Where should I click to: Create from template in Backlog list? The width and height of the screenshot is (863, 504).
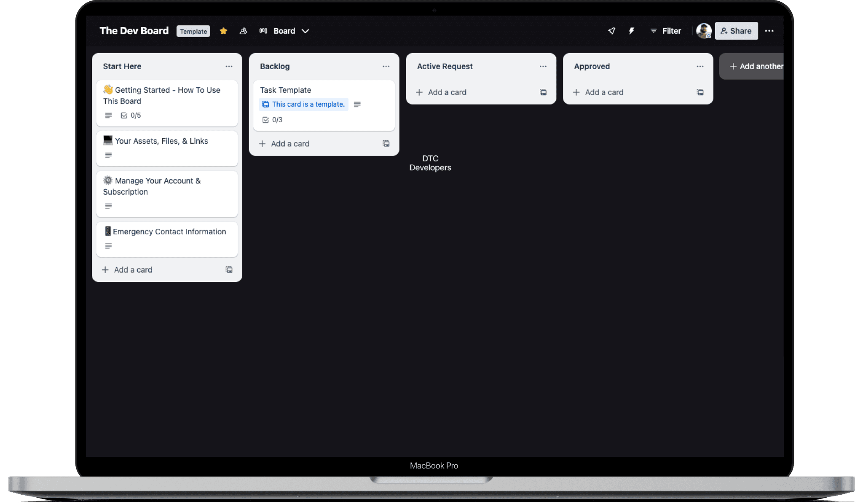pyautogui.click(x=386, y=144)
